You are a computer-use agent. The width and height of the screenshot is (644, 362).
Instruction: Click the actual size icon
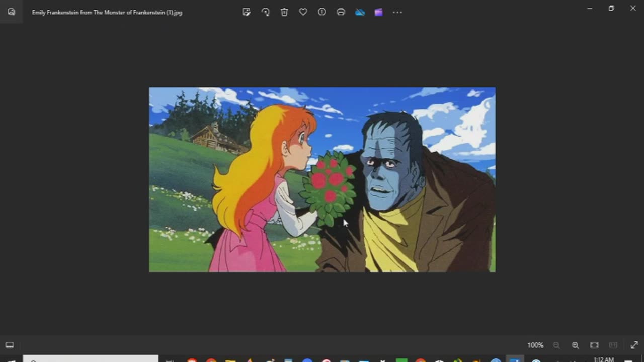[x=613, y=345]
